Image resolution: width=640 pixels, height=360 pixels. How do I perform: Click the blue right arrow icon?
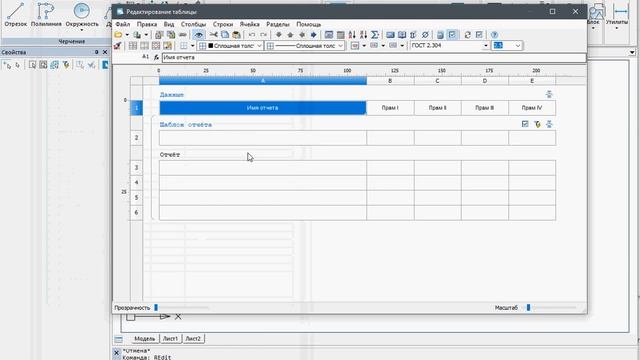pyautogui.click(x=313, y=35)
